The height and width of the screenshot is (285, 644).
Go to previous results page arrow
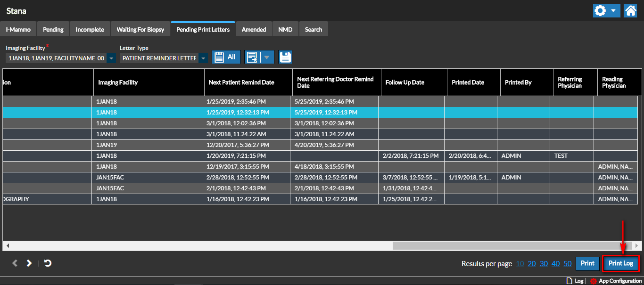tap(15, 263)
